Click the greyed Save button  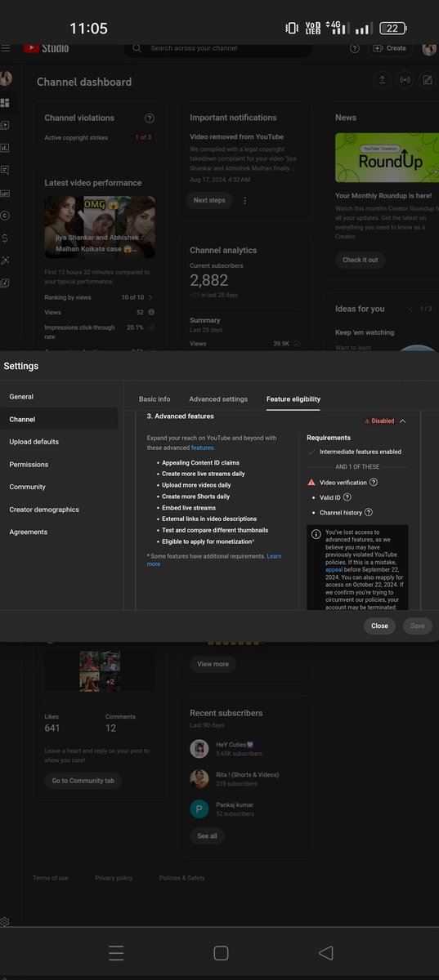pos(418,626)
